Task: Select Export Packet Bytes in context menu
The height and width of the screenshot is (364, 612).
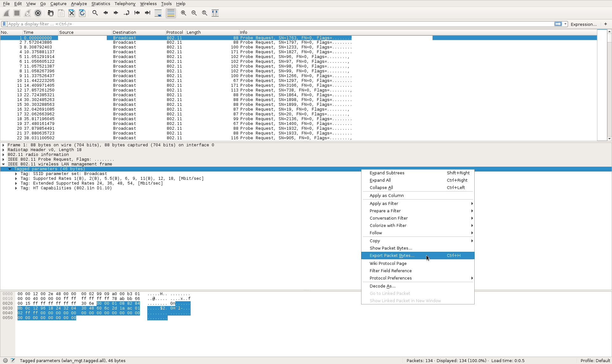Action: [x=392, y=256]
